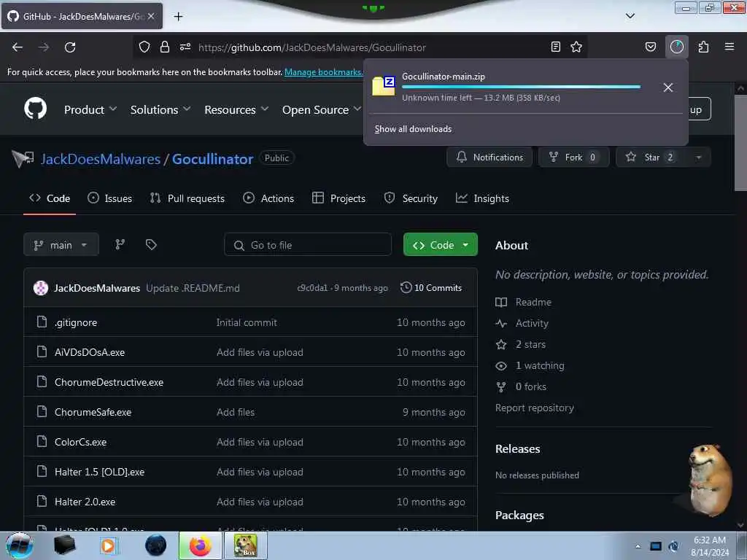Open the Windows Start orb
Image resolution: width=747 pixels, height=560 pixels.
pyautogui.click(x=19, y=545)
